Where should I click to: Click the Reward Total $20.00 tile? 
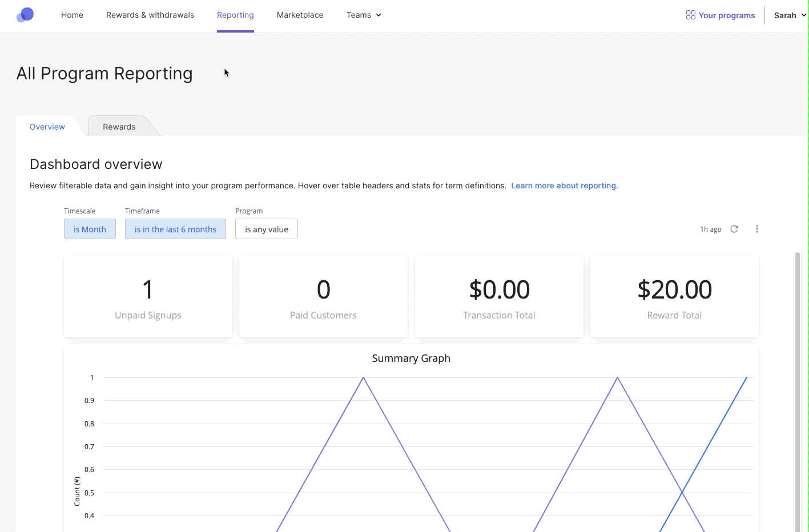[x=674, y=296]
